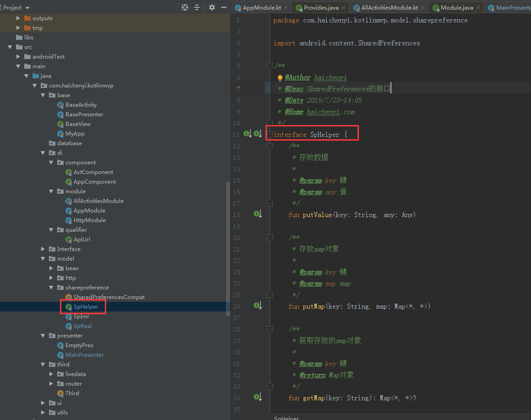Expand the tmp folder
531x420 pixels.
pos(18,28)
